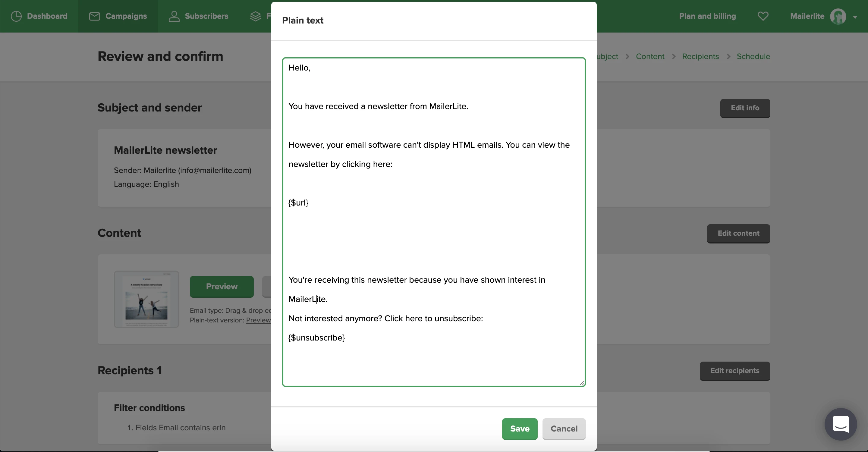Click the heart icon in header

click(x=763, y=16)
